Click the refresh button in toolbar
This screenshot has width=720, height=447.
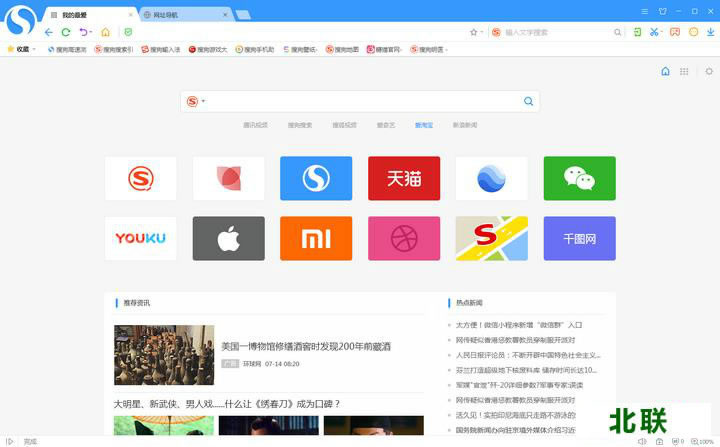66,32
